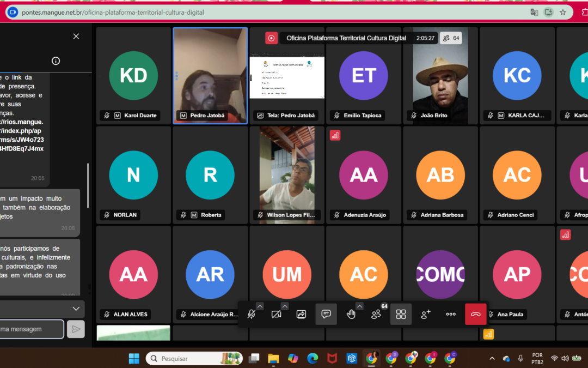
Task: Click the Ana Paula name label
Action: tap(510, 315)
